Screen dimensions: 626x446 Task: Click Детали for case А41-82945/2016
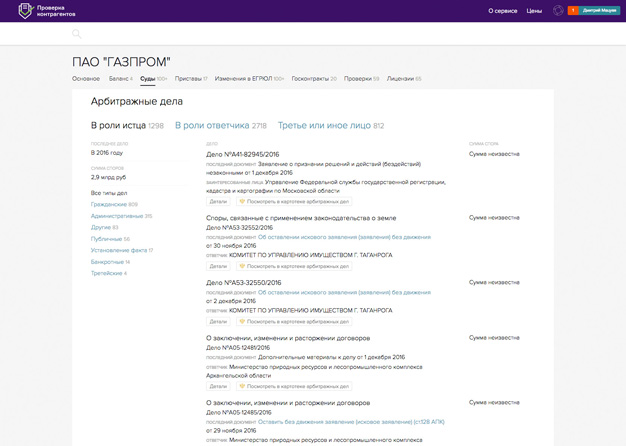pyautogui.click(x=218, y=201)
